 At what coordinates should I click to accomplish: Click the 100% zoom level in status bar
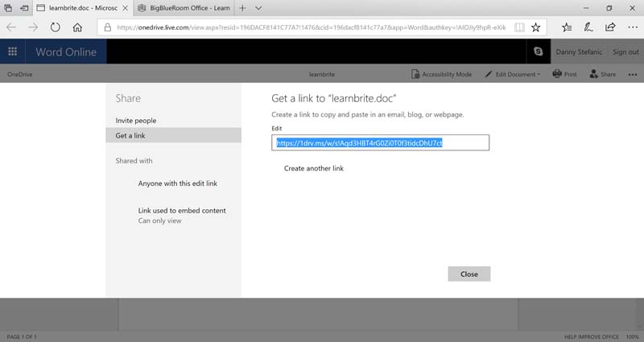coord(633,336)
